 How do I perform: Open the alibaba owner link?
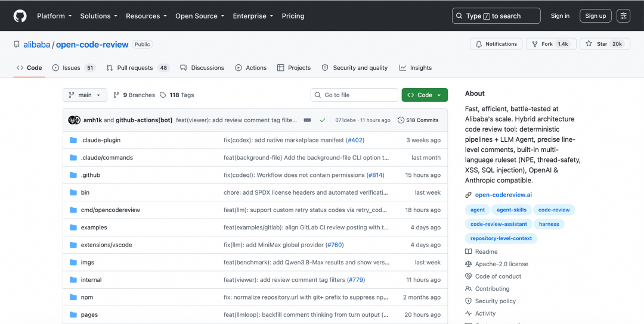tap(36, 45)
